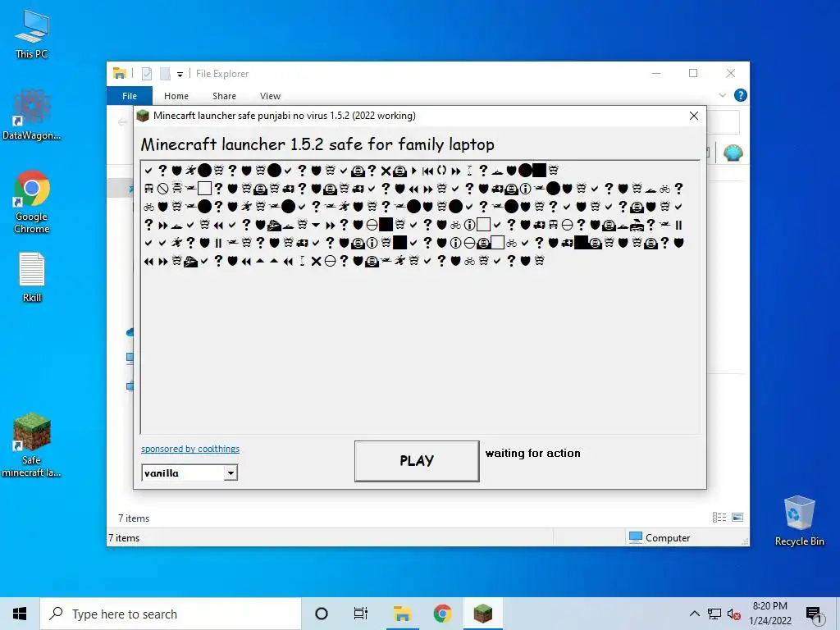
Task: Open Task View on taskbar
Action: point(361,614)
